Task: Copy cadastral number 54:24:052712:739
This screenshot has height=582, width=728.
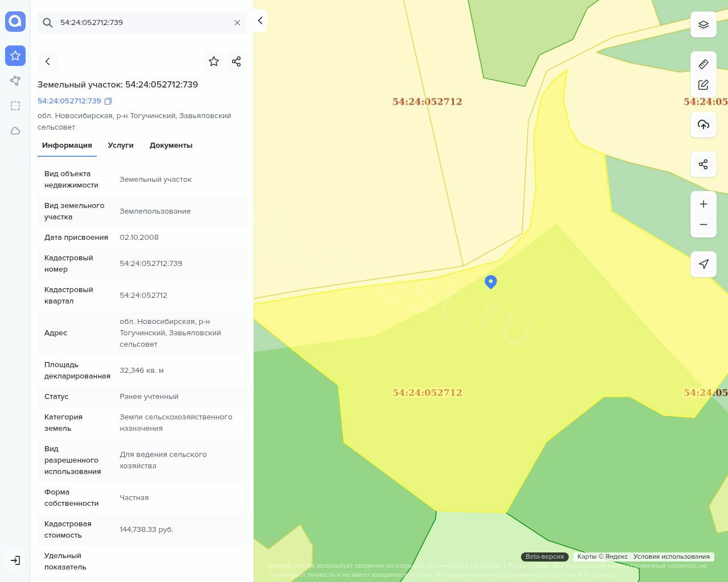Action: [108, 101]
